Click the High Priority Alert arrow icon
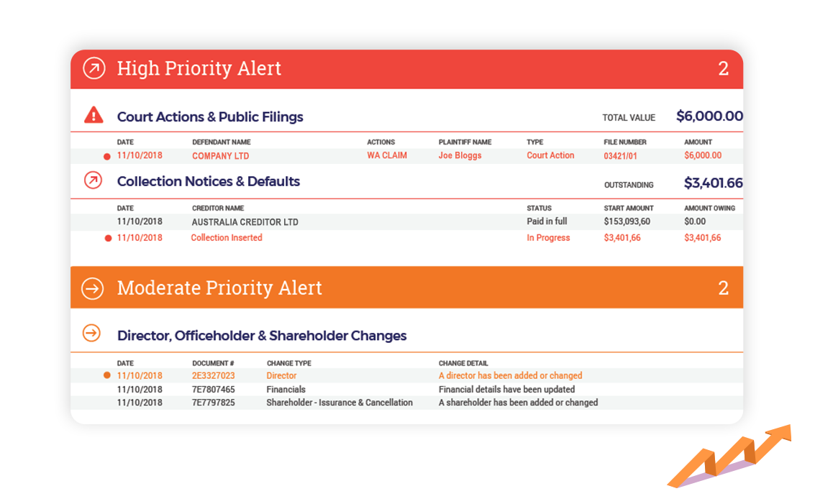This screenshot has width=815, height=504. 94,68
